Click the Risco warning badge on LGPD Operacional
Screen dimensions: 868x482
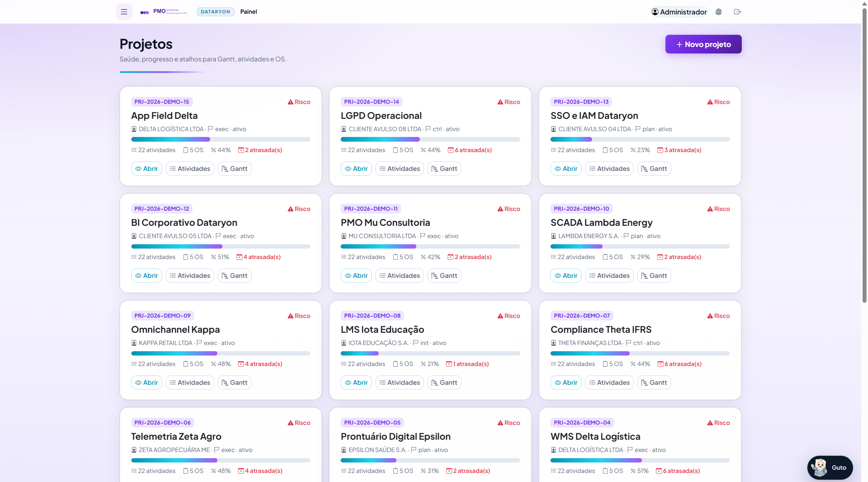(509, 102)
